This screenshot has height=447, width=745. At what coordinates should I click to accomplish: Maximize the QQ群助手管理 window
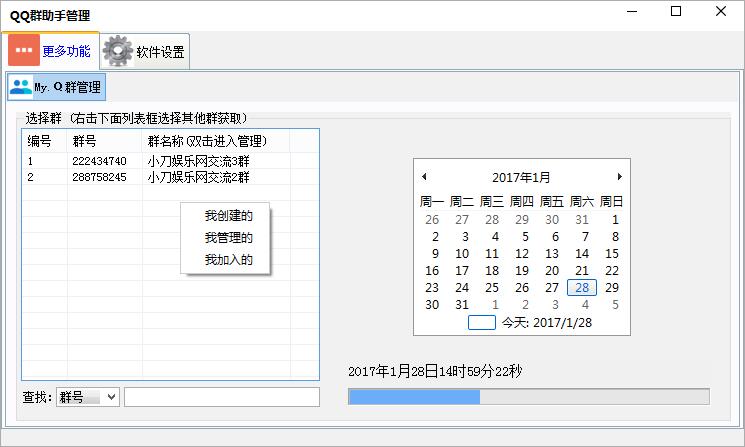(x=676, y=11)
